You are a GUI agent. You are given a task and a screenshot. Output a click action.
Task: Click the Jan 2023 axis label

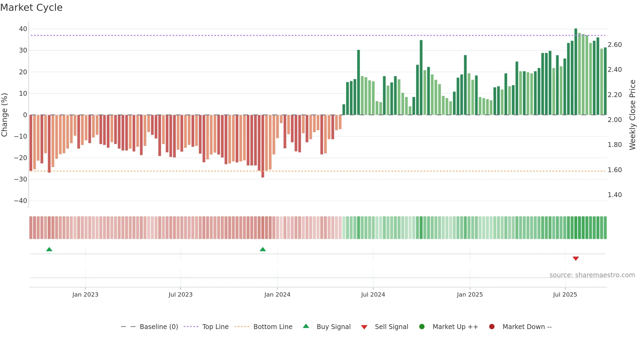pyautogui.click(x=85, y=294)
